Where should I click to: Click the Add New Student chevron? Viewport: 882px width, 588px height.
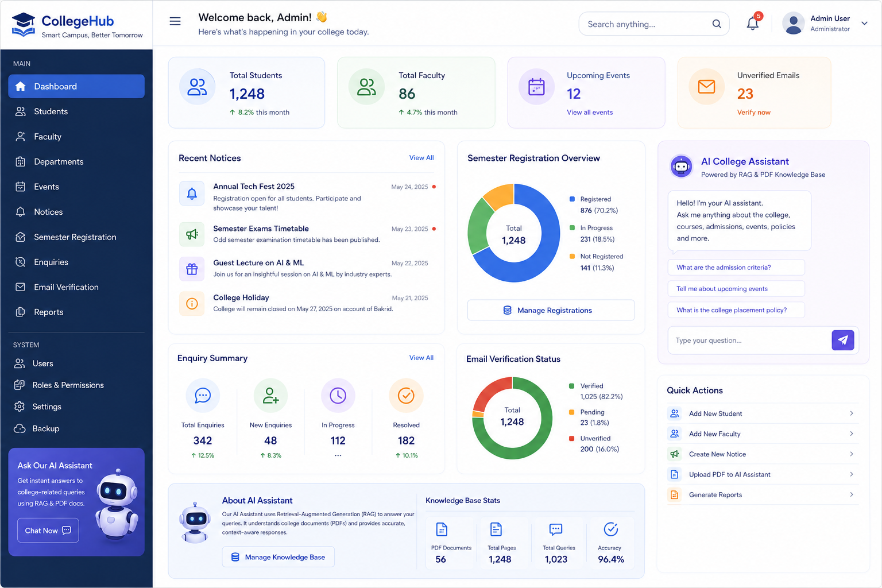[852, 413]
